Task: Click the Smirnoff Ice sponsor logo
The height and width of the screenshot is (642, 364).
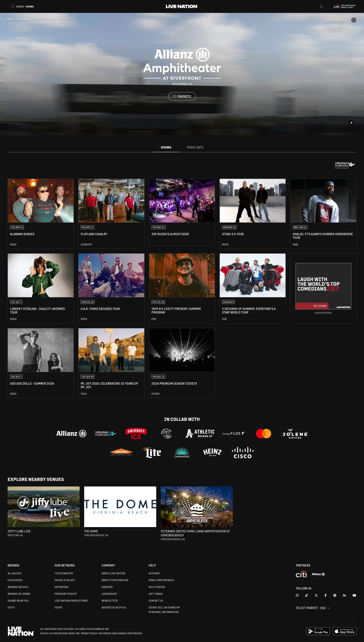Action: coord(136,434)
